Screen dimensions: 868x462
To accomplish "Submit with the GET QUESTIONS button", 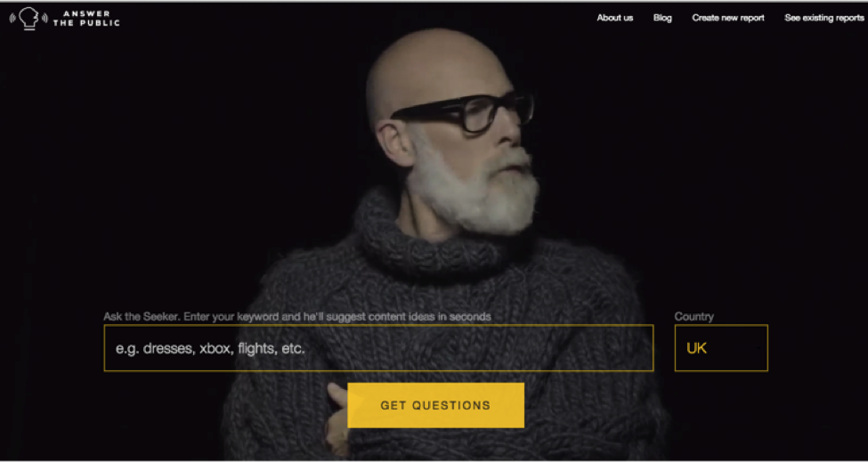I will click(435, 405).
